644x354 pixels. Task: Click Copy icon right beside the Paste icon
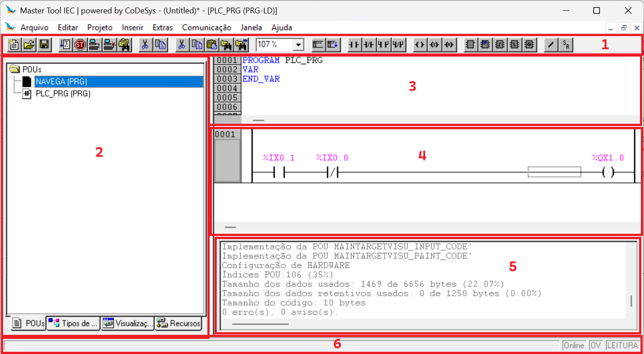[x=197, y=45]
